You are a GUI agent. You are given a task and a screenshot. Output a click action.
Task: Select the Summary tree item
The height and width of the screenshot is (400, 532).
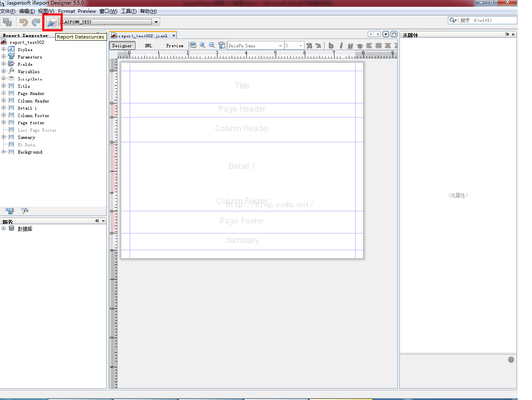[x=26, y=137]
